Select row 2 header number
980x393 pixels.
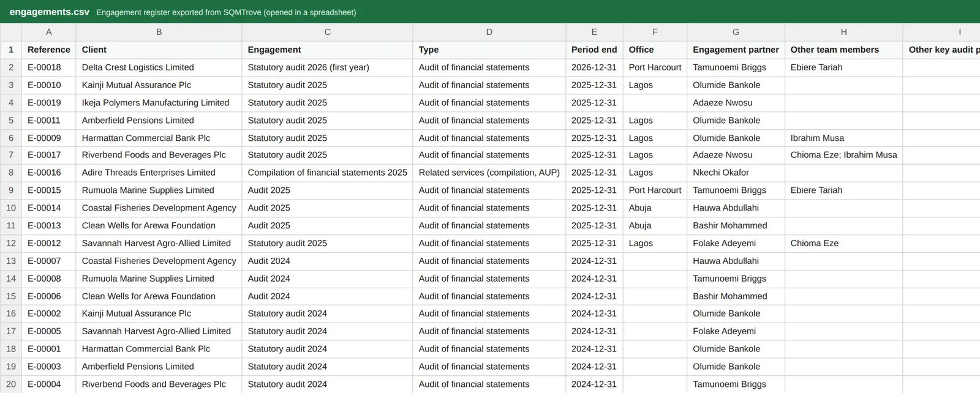[11, 67]
